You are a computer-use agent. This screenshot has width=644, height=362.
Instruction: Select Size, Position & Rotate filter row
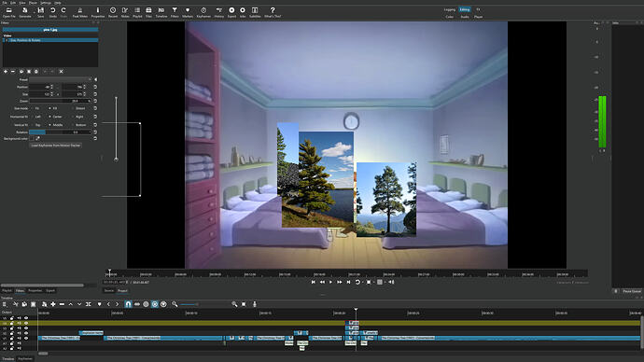tap(50, 40)
